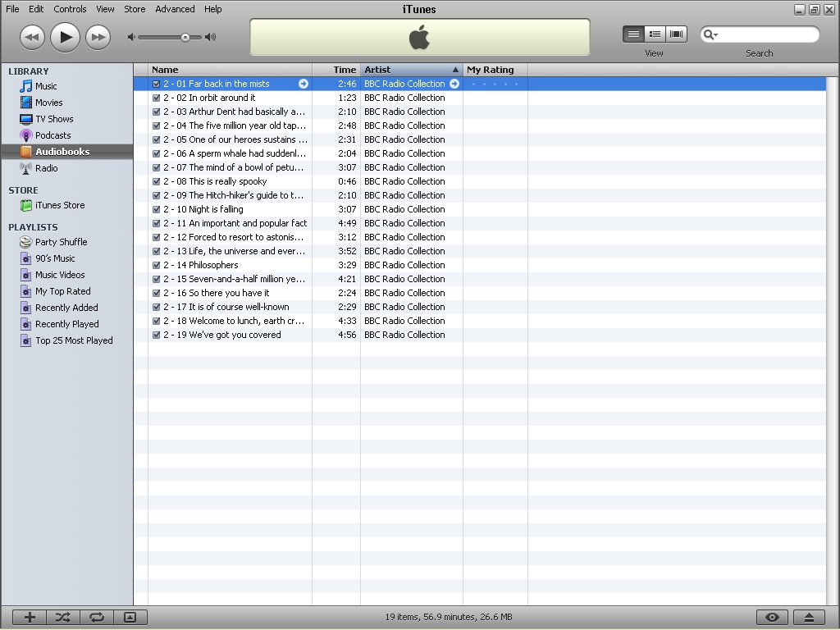Image resolution: width=840 pixels, height=630 pixels.
Task: Click the eject disc button
Action: pos(809,617)
